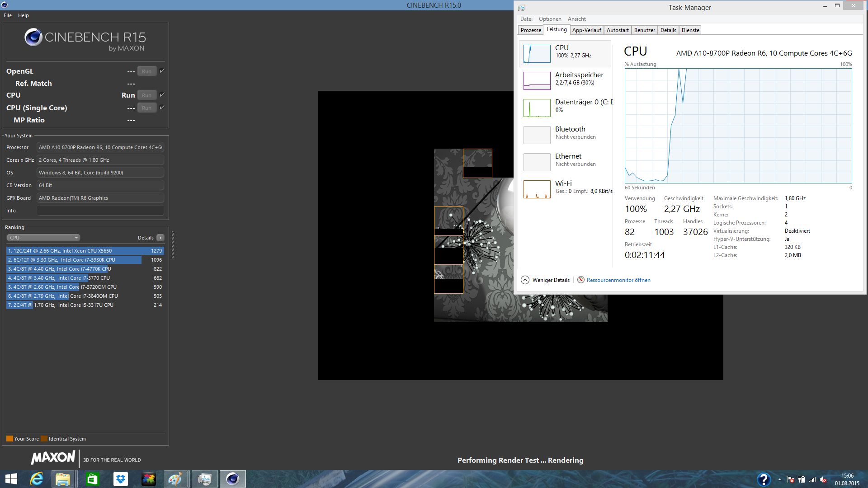Click Weniger Details label
The width and height of the screenshot is (868, 488).
(x=551, y=280)
